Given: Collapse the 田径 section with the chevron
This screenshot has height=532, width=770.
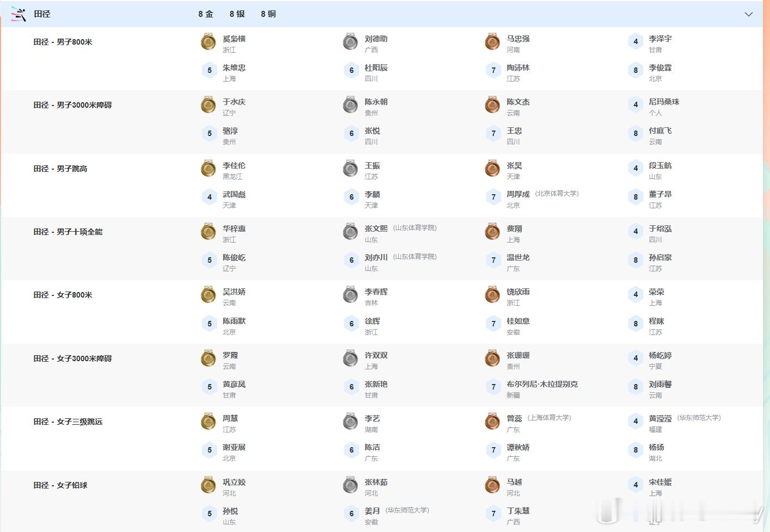Looking at the screenshot, I should click(x=749, y=14).
